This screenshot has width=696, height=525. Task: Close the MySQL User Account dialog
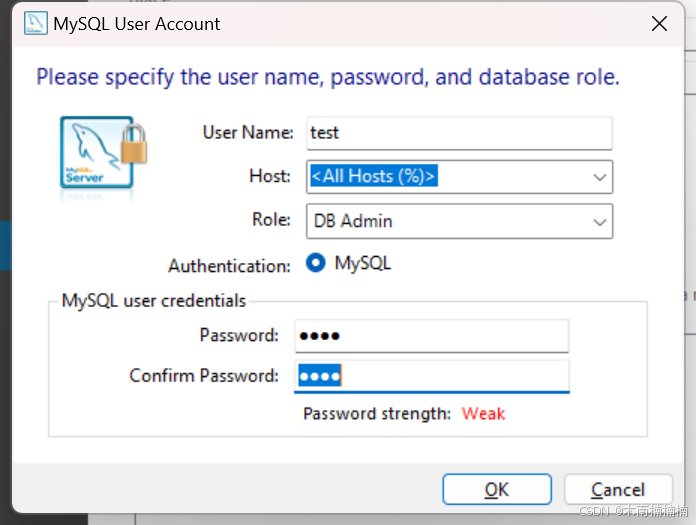[659, 24]
